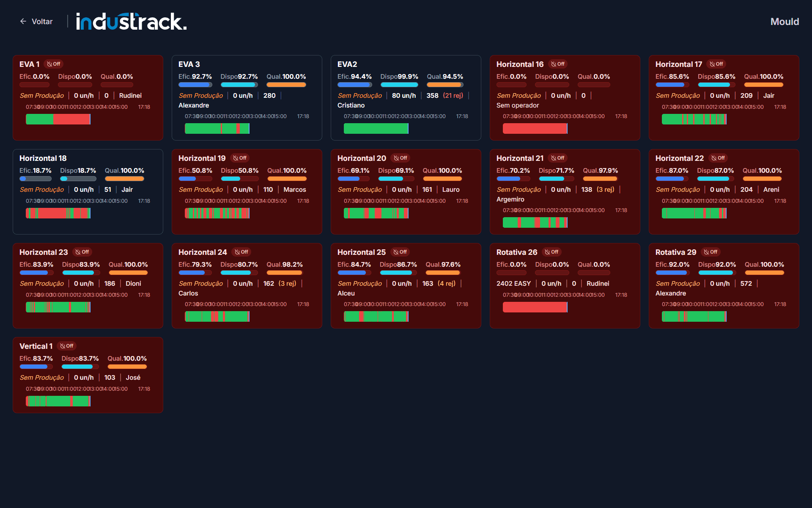Click Qual. 94.5% value on EVA2

(x=445, y=77)
